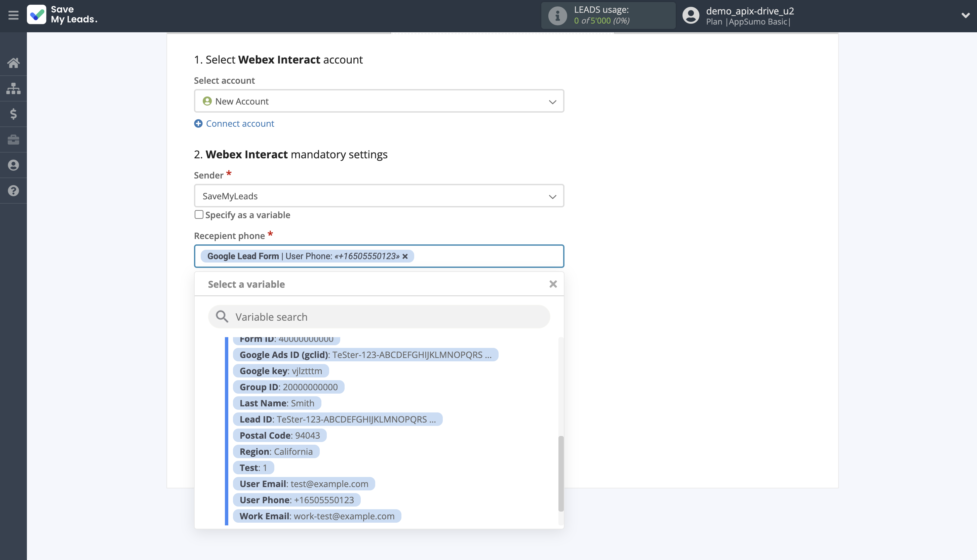977x560 pixels.
Task: Open user profile icon in sidebar
Action: (13, 165)
